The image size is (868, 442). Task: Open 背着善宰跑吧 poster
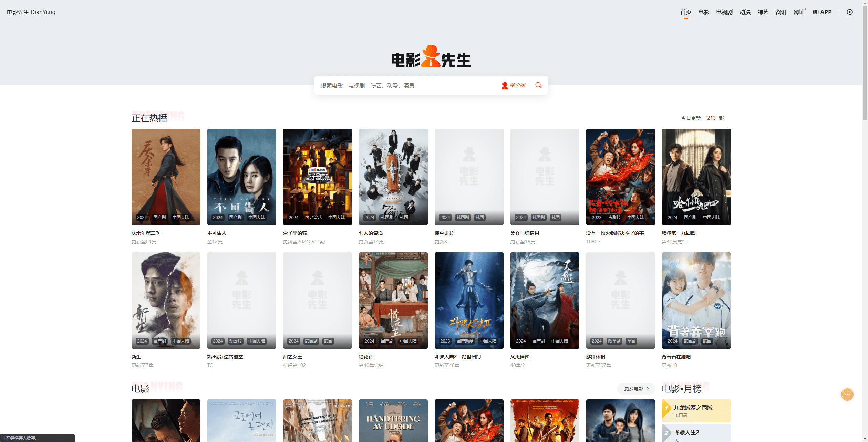696,301
